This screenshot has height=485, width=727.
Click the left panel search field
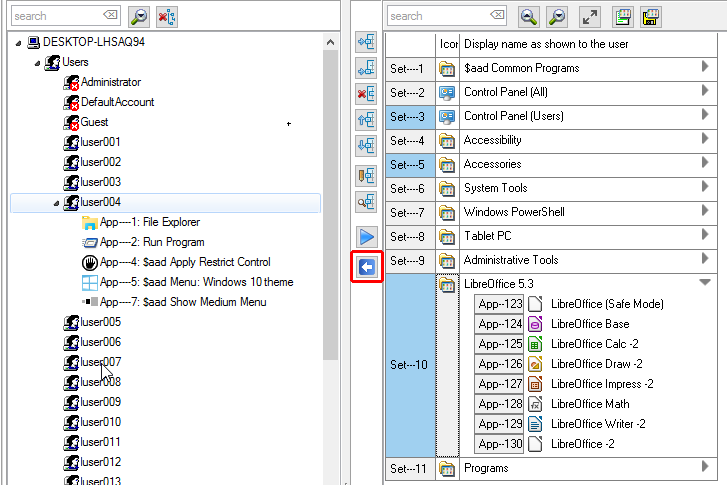click(55, 16)
